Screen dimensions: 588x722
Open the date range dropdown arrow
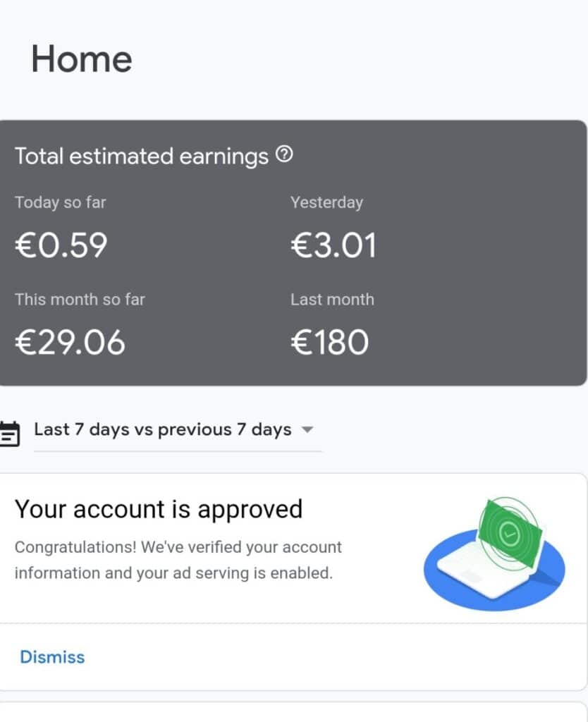click(307, 429)
